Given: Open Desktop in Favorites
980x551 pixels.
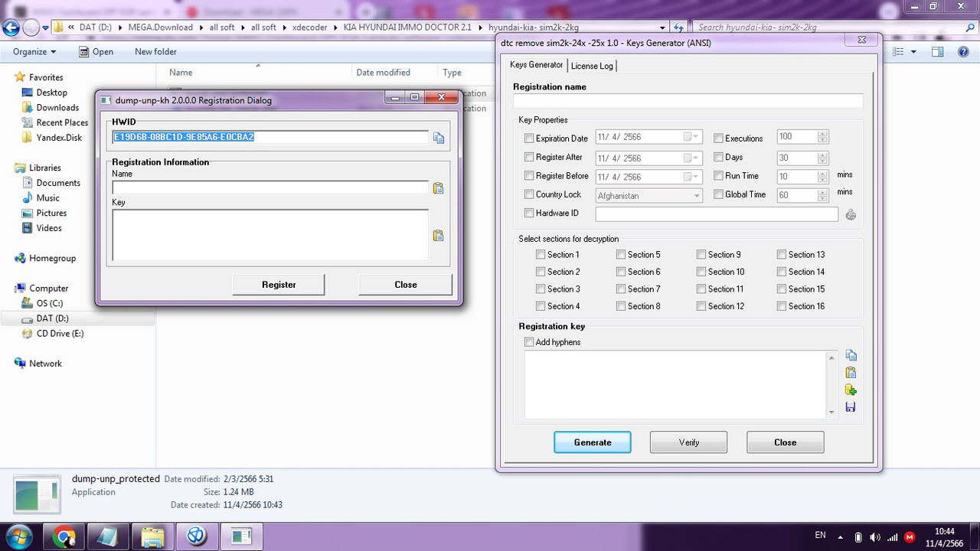Looking at the screenshot, I should pos(52,93).
